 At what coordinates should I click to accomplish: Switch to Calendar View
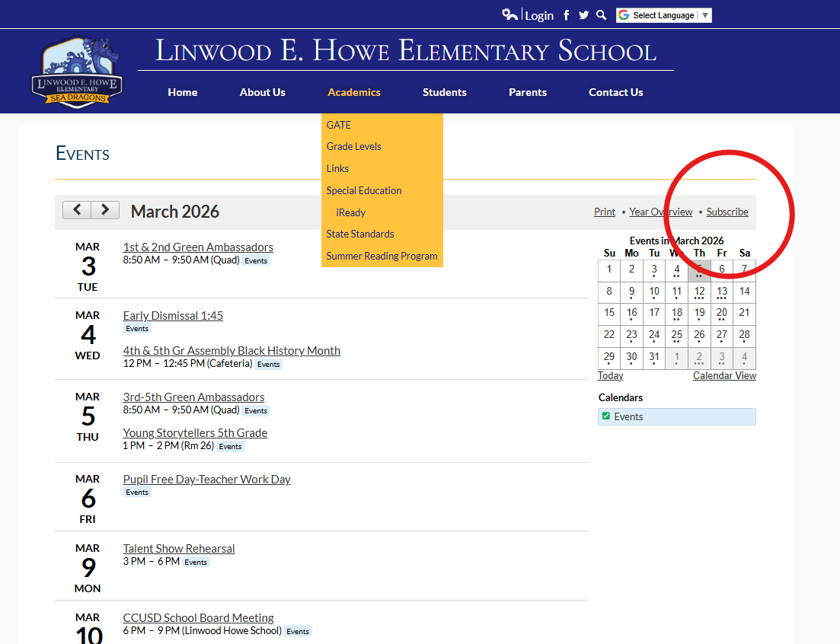tap(724, 376)
